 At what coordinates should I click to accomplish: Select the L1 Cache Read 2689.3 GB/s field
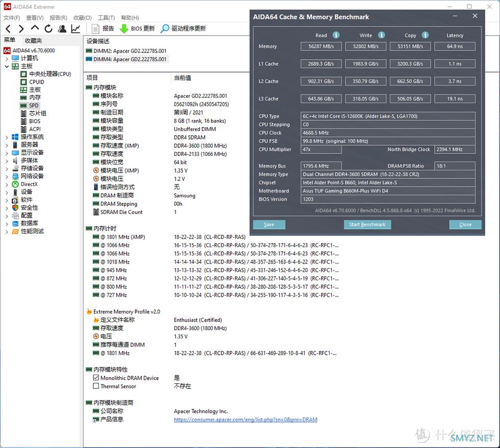[321, 64]
